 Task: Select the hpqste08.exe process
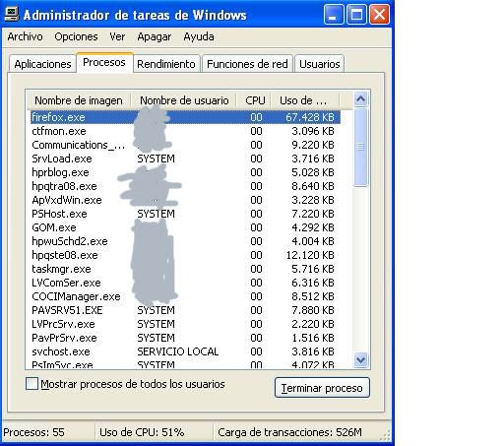[x=185, y=255]
